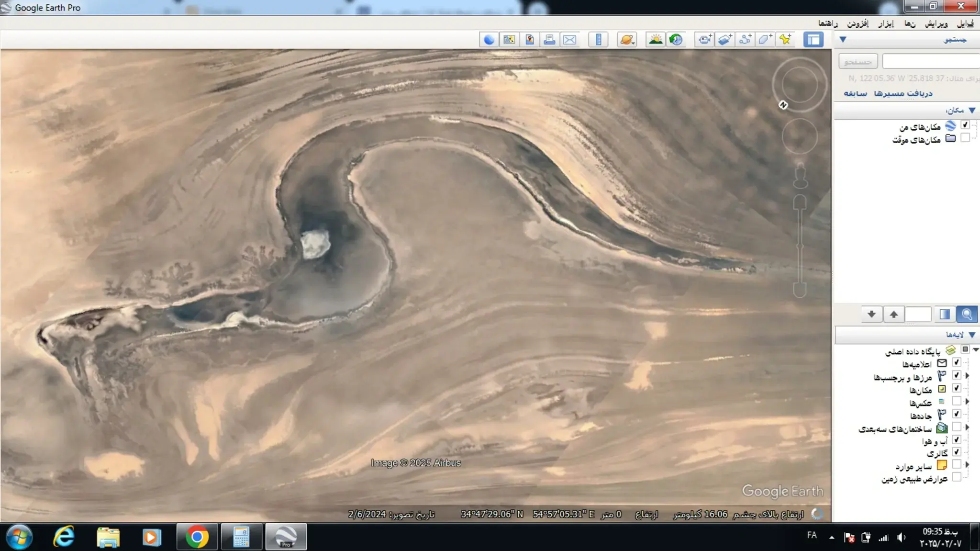View current location in Google Maps
The width and height of the screenshot is (980, 551).
coord(509,39)
